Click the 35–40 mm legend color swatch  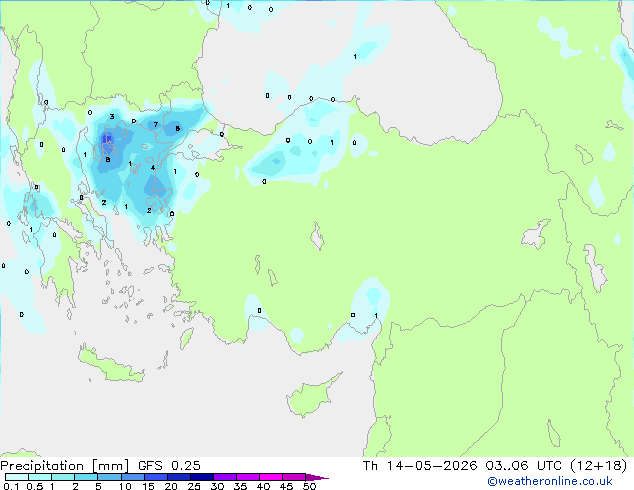point(248,477)
